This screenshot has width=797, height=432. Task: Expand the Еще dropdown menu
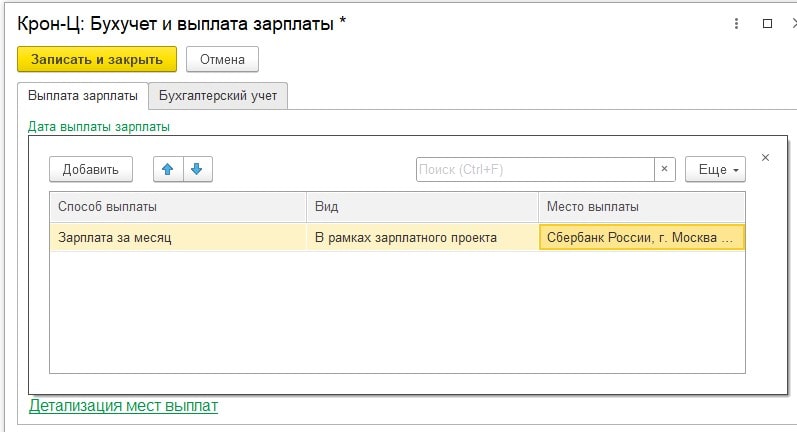[715, 170]
